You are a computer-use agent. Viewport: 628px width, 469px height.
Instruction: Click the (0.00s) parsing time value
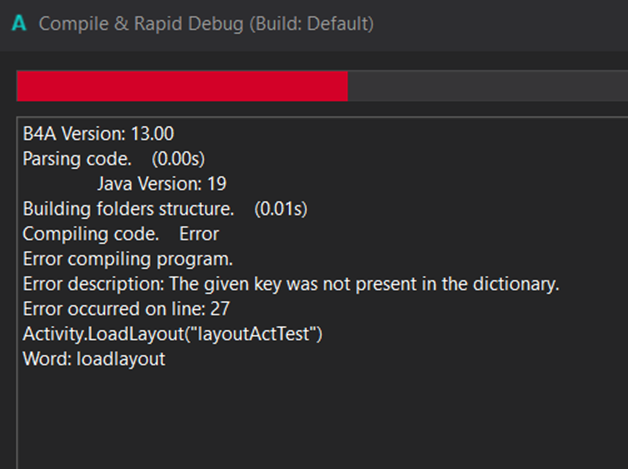pyautogui.click(x=178, y=159)
